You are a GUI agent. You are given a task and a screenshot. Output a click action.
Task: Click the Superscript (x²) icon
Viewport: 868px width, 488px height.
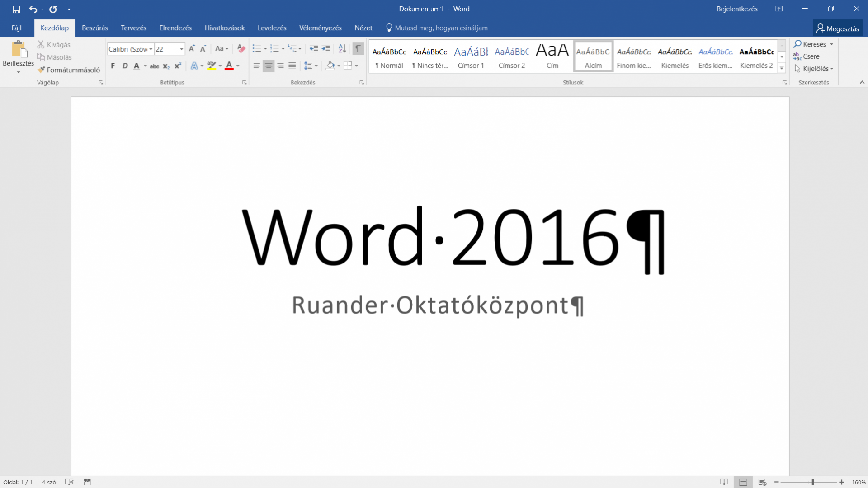(178, 66)
